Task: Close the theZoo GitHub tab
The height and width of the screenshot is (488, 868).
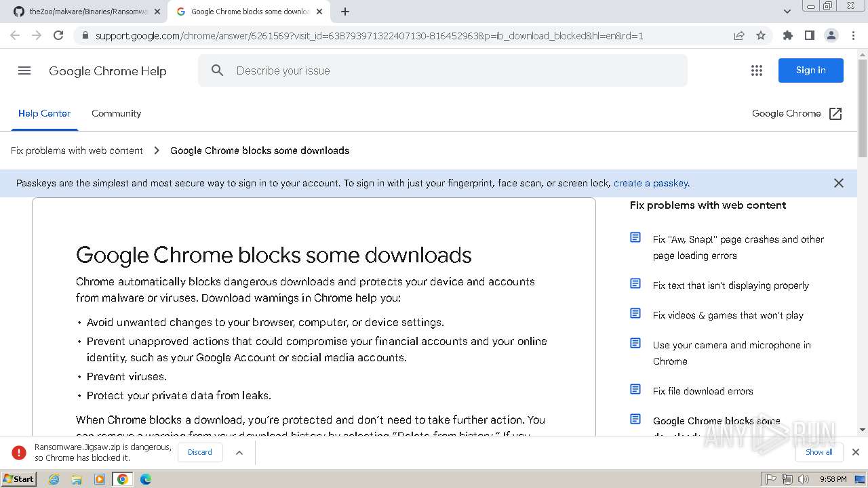Action: pos(157,12)
